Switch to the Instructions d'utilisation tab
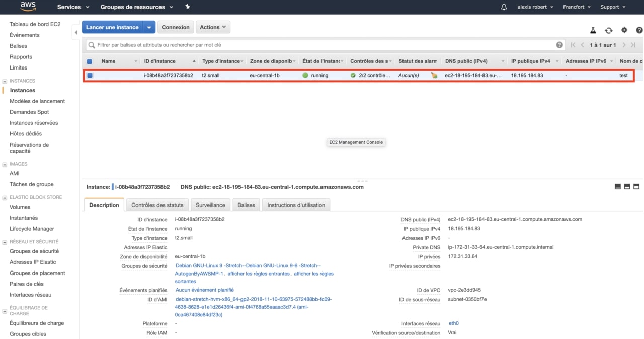 pos(296,205)
